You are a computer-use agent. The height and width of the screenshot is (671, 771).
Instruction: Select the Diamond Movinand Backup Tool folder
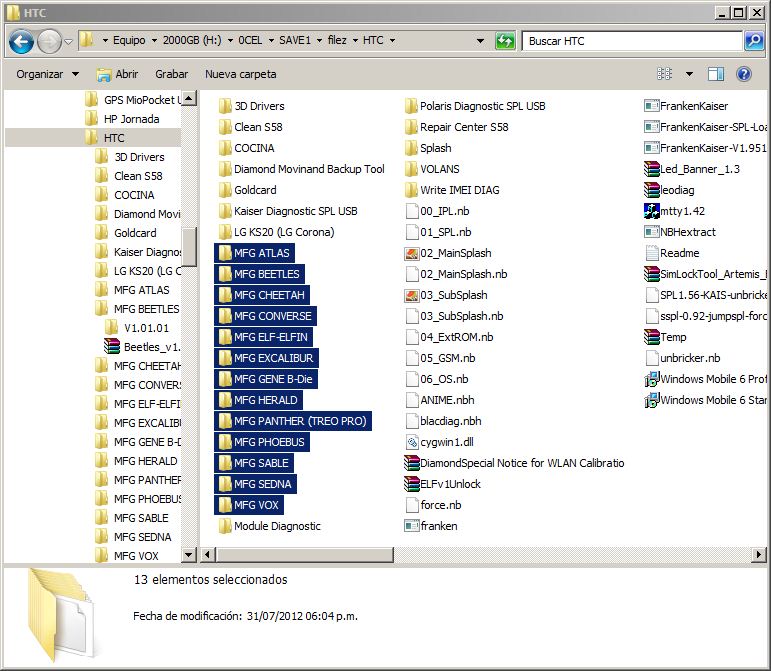click(301, 169)
